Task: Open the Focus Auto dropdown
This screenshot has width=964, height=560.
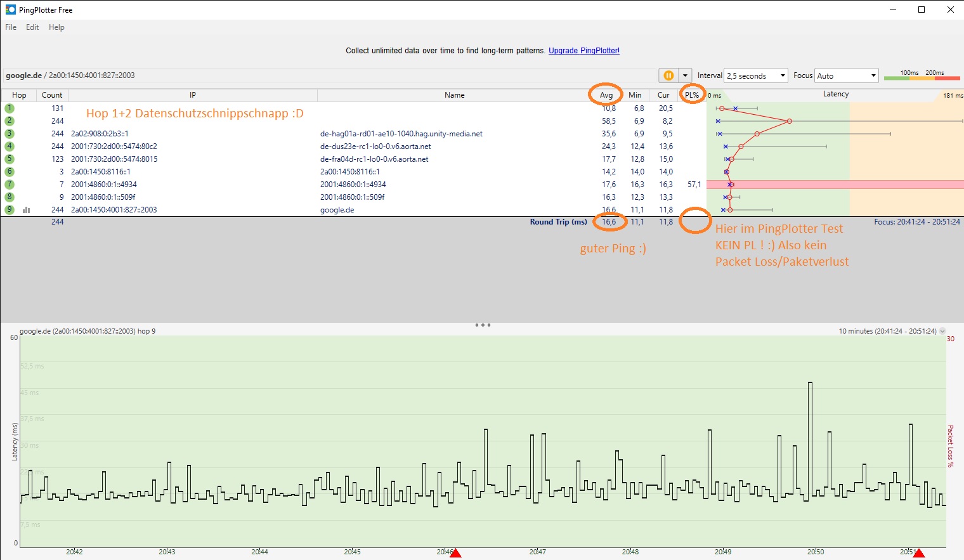Action: (847, 75)
